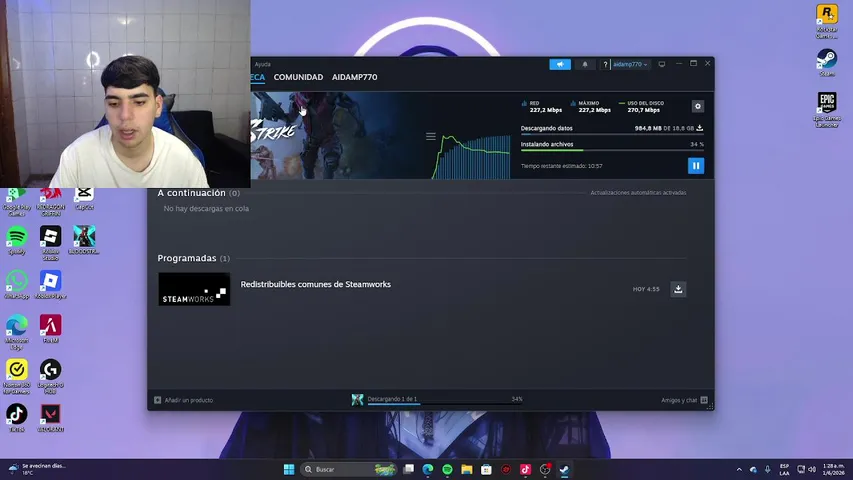Click the downloading game icon in status bar
Screen dimensions: 853x480
(357, 400)
